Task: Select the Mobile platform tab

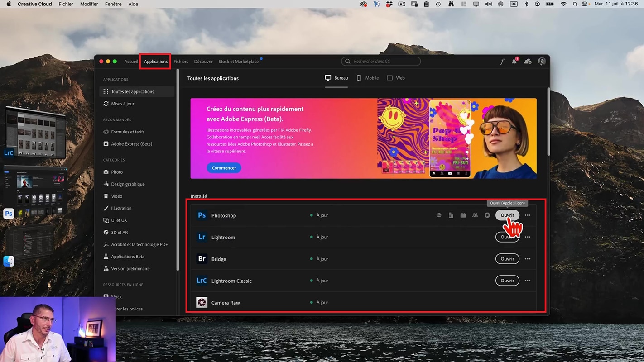Action: (368, 78)
